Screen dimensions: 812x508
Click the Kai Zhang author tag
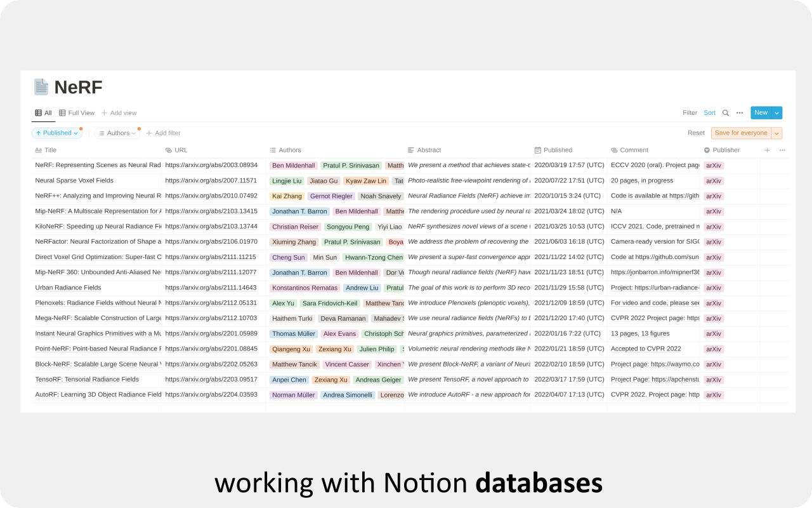(287, 196)
